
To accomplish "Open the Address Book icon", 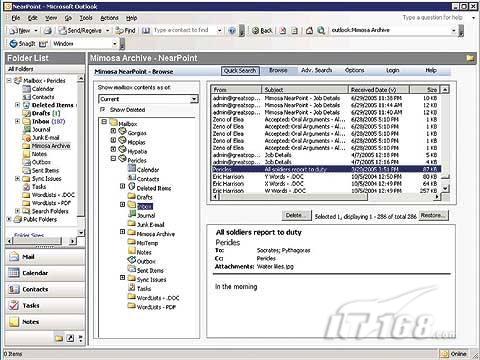I will [x=146, y=31].
